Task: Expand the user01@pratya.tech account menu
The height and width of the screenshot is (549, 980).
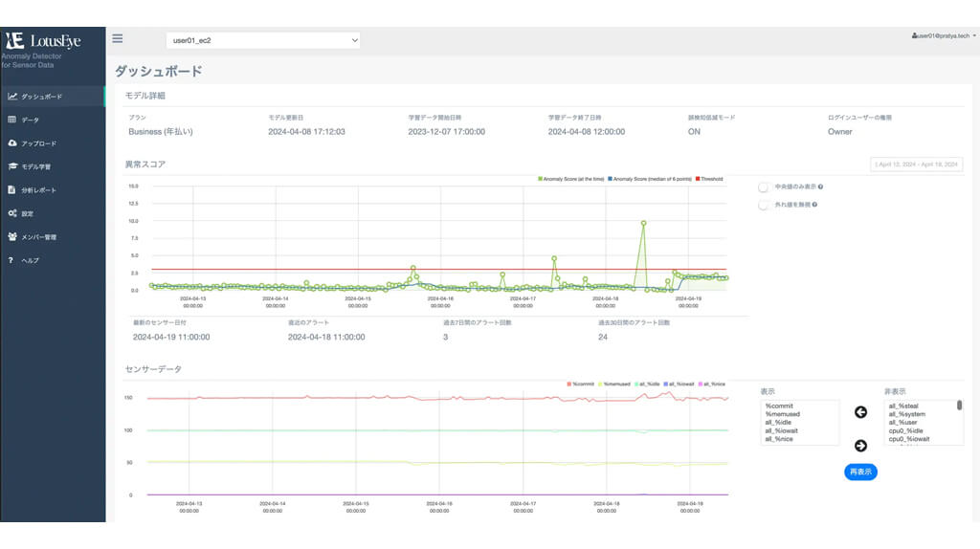Action: pos(944,35)
